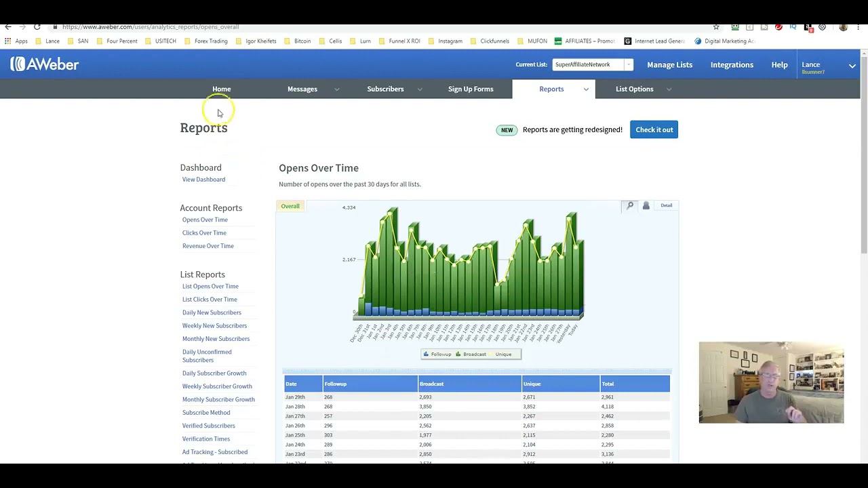
Task: Open the MUFON bookmark folder
Action: (532, 41)
